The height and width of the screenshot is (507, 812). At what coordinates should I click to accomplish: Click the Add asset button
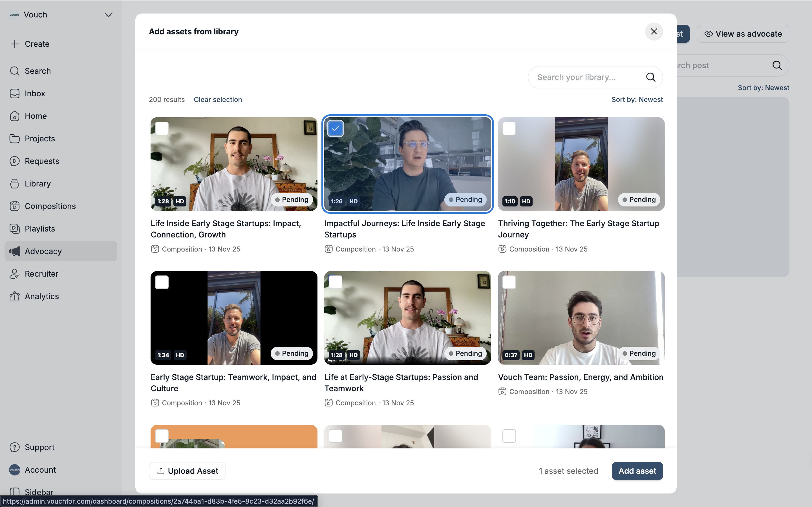[x=637, y=471]
